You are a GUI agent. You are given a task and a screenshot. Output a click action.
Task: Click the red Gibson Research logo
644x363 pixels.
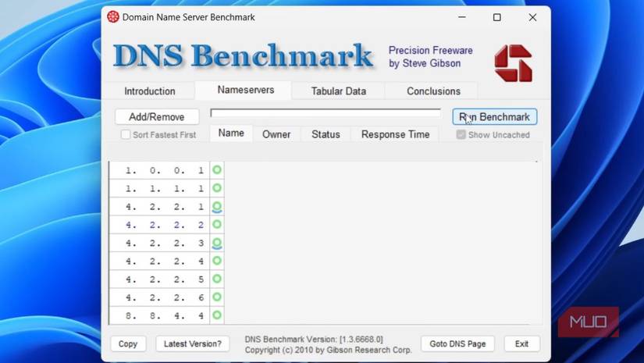(514, 63)
